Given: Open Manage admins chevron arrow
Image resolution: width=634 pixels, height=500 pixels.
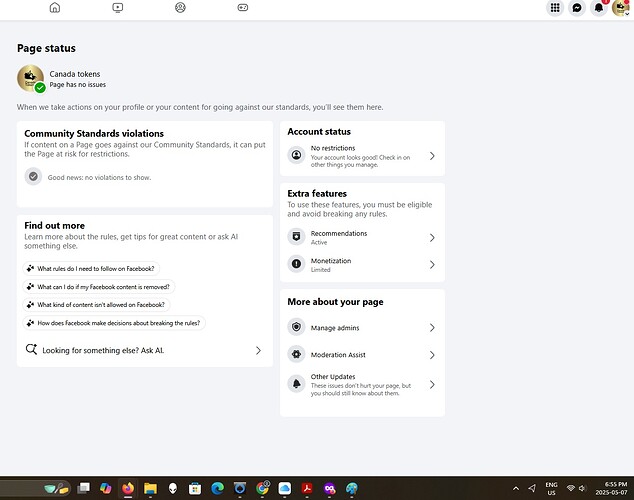Looking at the screenshot, I should tap(432, 327).
